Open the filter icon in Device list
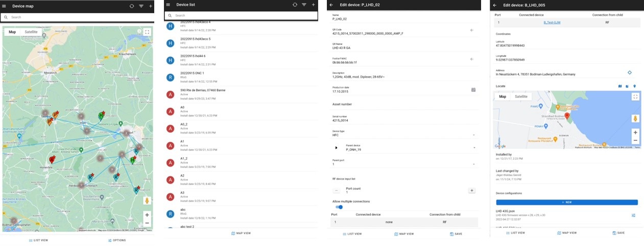 click(x=304, y=5)
